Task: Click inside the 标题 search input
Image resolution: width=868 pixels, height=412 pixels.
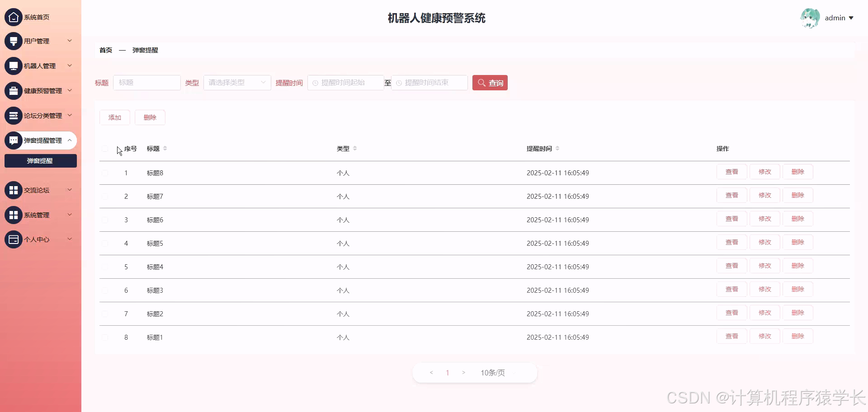Action: [146, 83]
